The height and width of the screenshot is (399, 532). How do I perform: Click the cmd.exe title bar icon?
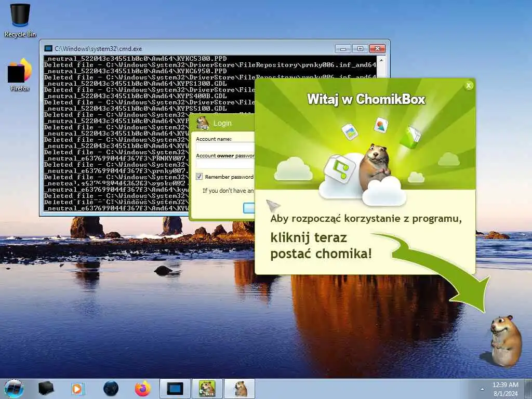coord(48,48)
